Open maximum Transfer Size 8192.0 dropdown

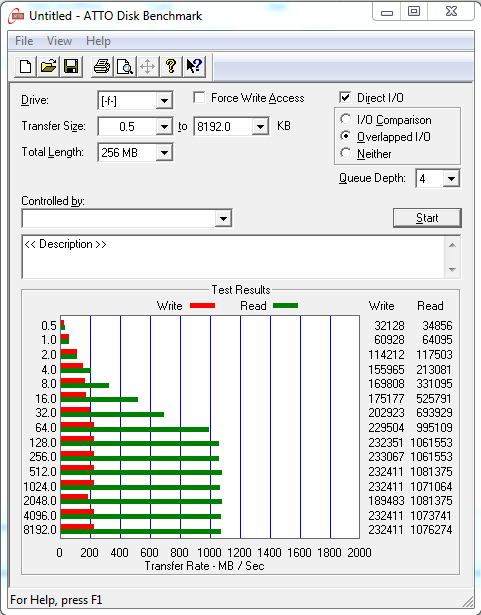pyautogui.click(x=260, y=127)
